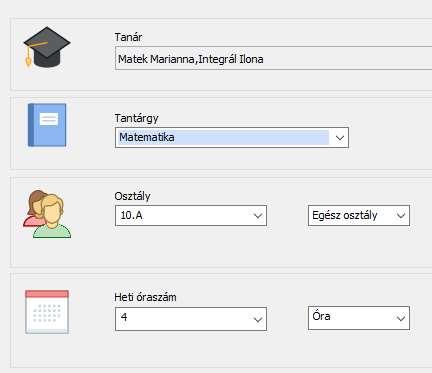This screenshot has height=373, width=432.
Task: Click the Heti óraszám label
Action: click(145, 297)
